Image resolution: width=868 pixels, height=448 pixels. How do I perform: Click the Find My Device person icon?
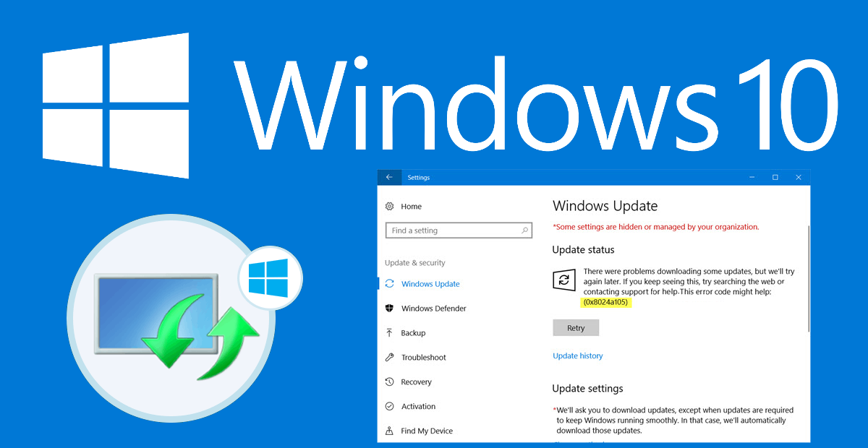(390, 431)
